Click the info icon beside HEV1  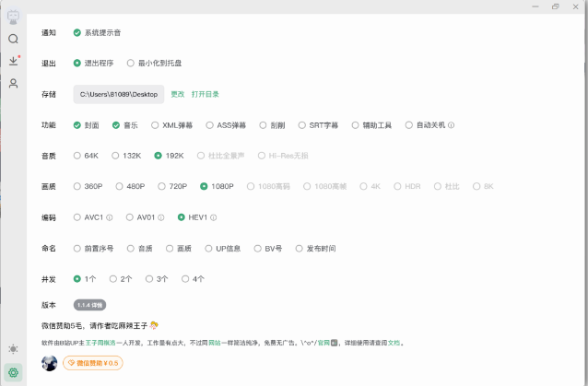213,218
